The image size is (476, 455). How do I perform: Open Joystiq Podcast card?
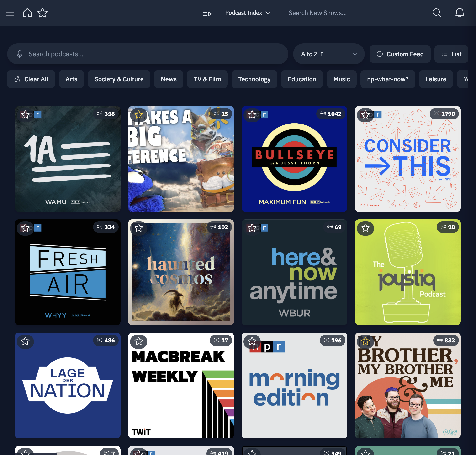[x=407, y=272]
